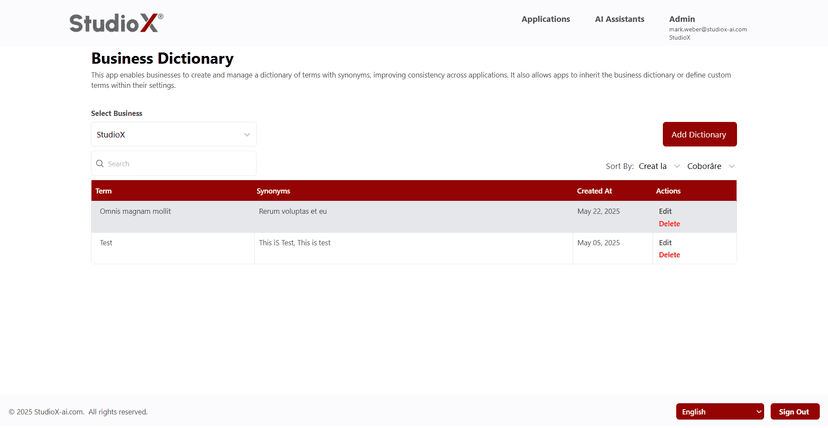Click the Add Dictionary button
This screenshot has height=428, width=828.
tap(699, 135)
